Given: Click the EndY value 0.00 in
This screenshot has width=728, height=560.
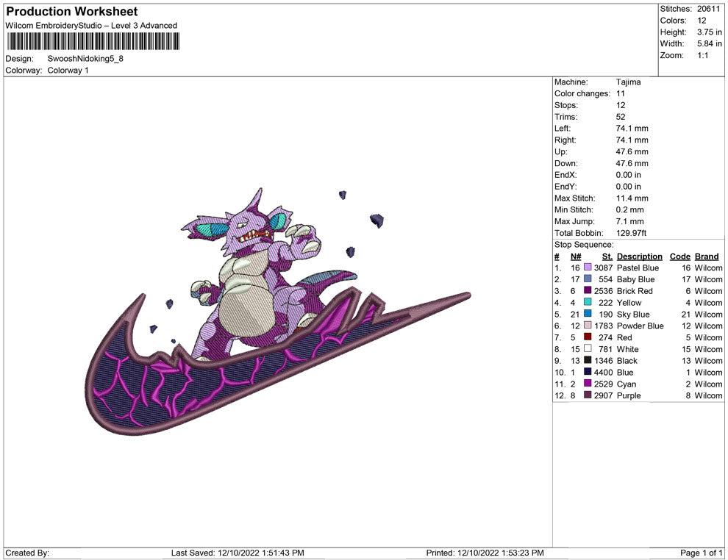Looking at the screenshot, I should coord(628,187).
